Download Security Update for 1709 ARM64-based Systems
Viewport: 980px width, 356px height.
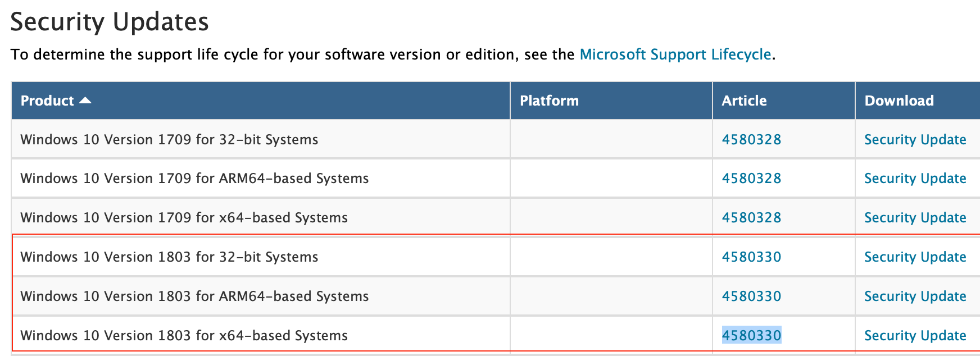915,179
